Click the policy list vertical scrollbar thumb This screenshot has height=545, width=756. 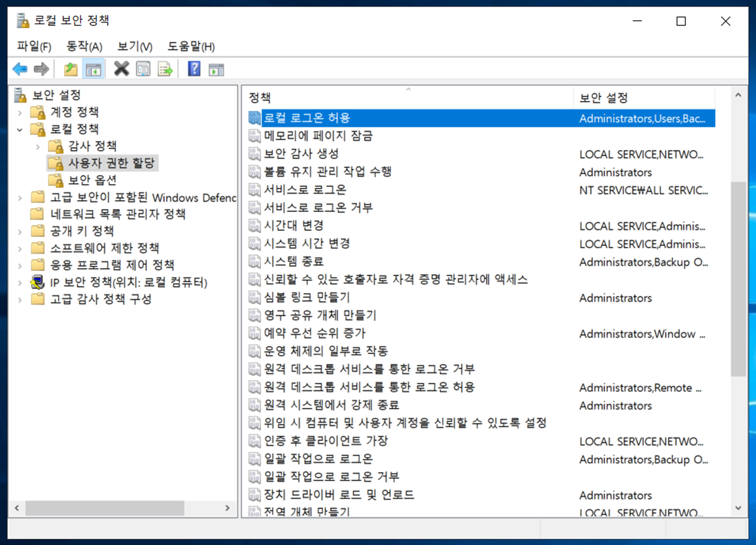pos(738,279)
